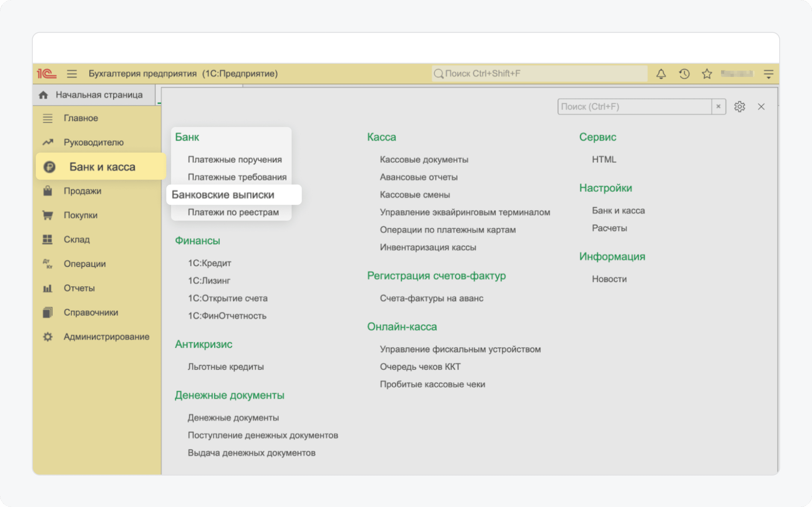Select Банк и касса section
812x507 pixels.
pyautogui.click(x=101, y=167)
